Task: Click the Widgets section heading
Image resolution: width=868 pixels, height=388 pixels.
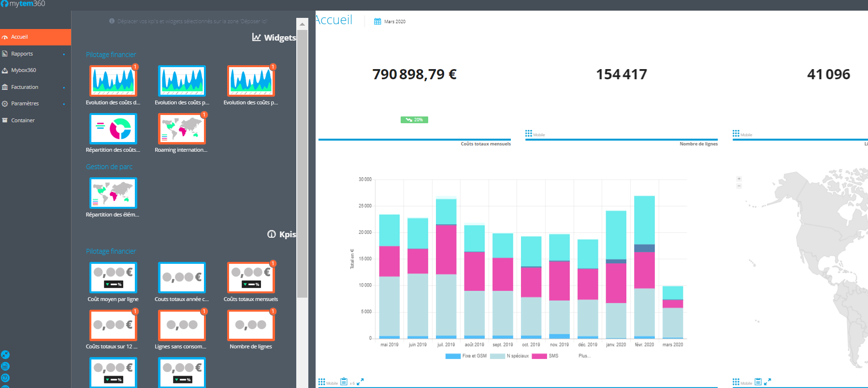Action: pos(274,38)
